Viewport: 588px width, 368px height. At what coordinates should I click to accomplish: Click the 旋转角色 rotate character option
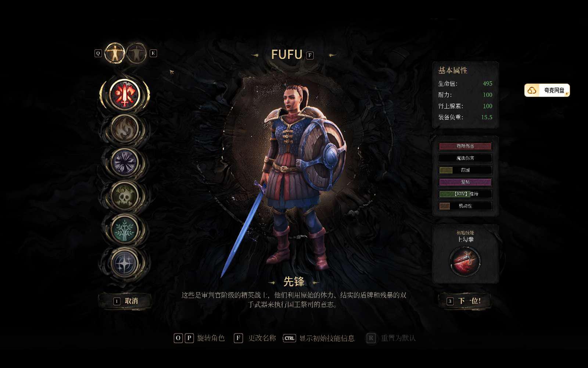coord(211,338)
